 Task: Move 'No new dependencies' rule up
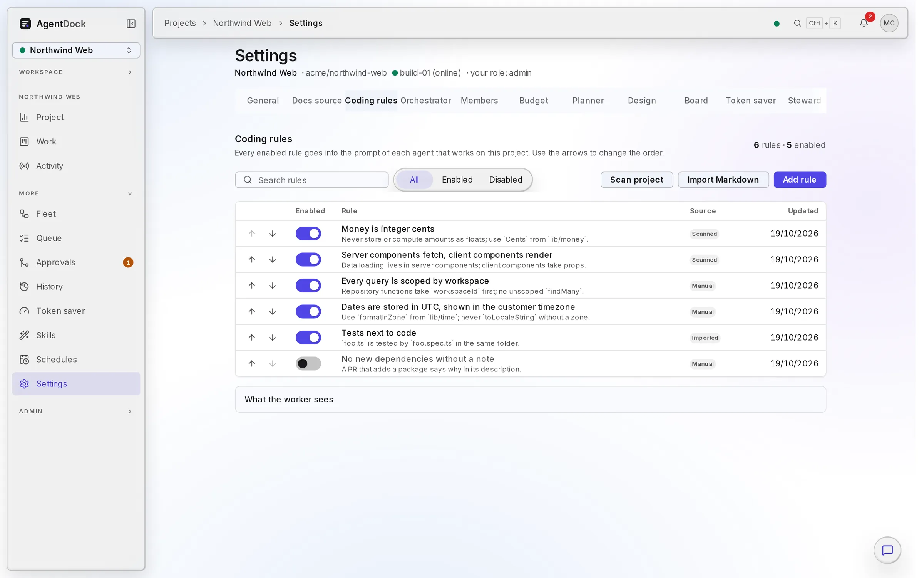252,363
